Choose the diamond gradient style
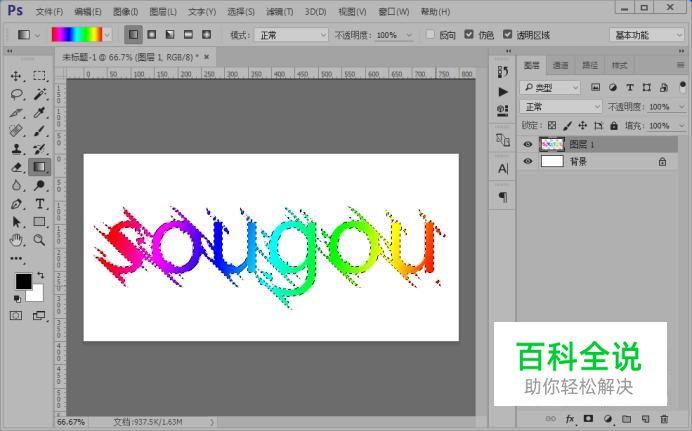This screenshot has width=692, height=431. [207, 34]
